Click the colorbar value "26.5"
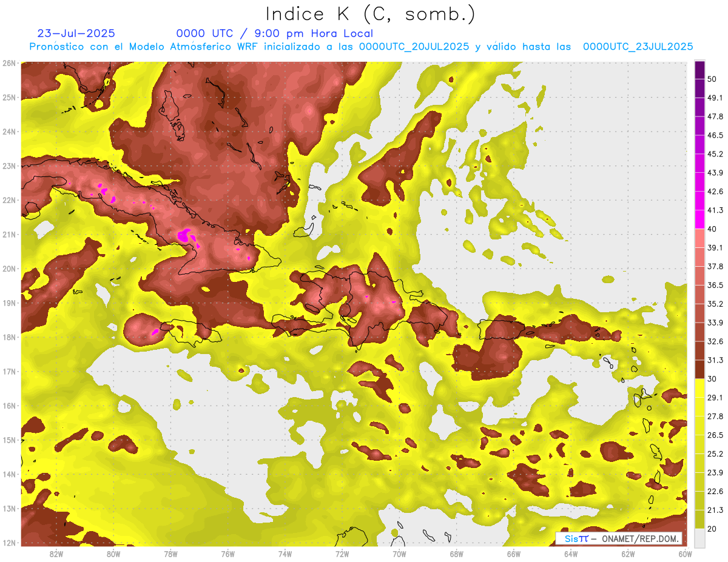 click(x=715, y=435)
